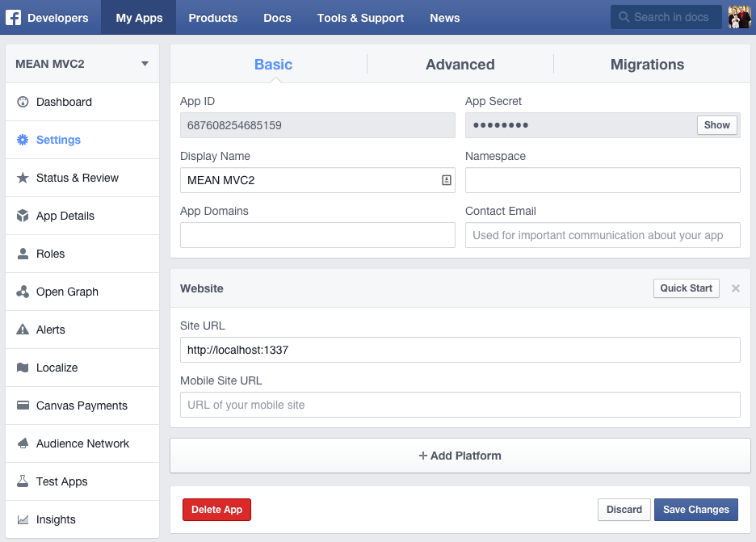The height and width of the screenshot is (542, 756).
Task: Click the Open Graph nodes icon
Action: click(23, 292)
